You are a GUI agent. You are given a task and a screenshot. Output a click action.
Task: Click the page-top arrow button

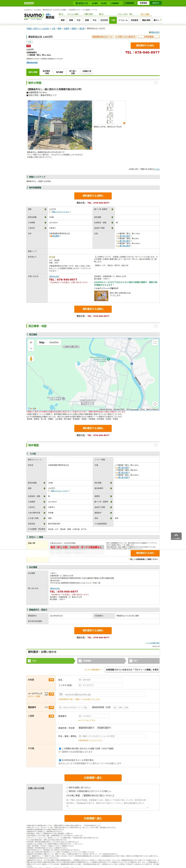[176, 536]
